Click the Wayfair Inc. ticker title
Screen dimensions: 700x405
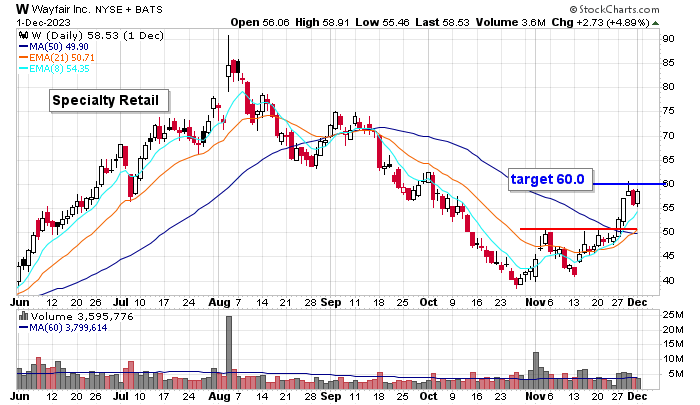[x=89, y=9]
